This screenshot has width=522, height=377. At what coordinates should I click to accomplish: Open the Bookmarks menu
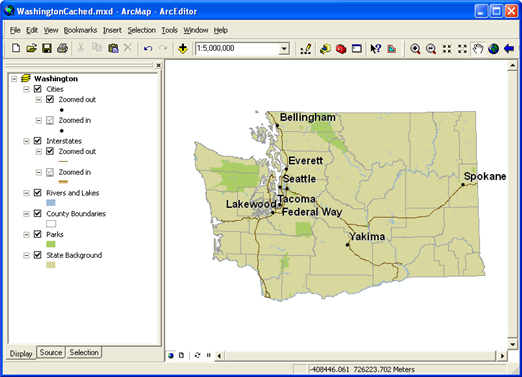[80, 30]
